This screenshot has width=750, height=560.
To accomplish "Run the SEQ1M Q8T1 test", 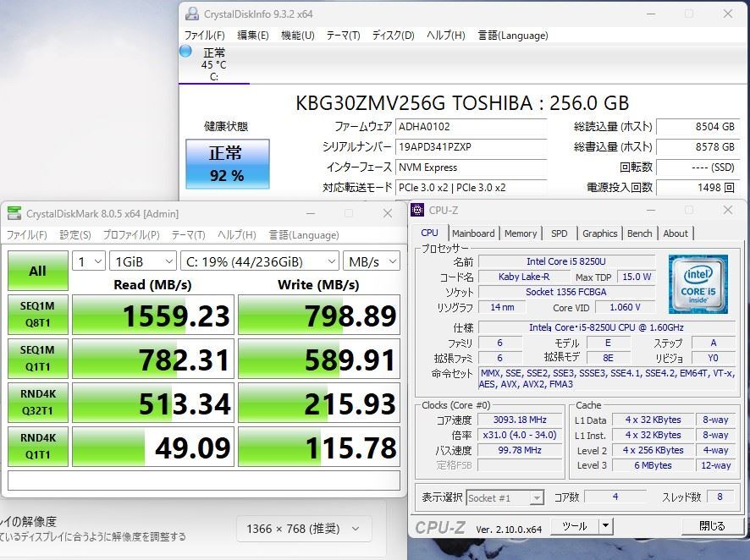I will 38,315.
